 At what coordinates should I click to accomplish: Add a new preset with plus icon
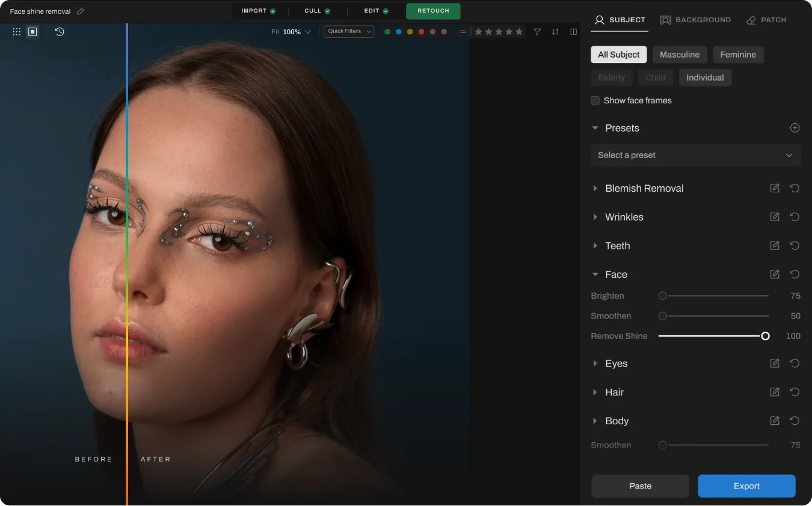(795, 128)
